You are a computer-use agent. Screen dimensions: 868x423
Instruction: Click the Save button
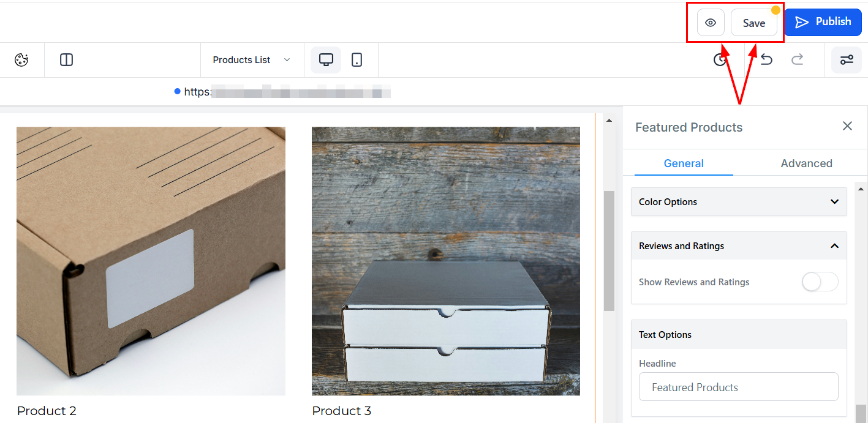coord(753,23)
